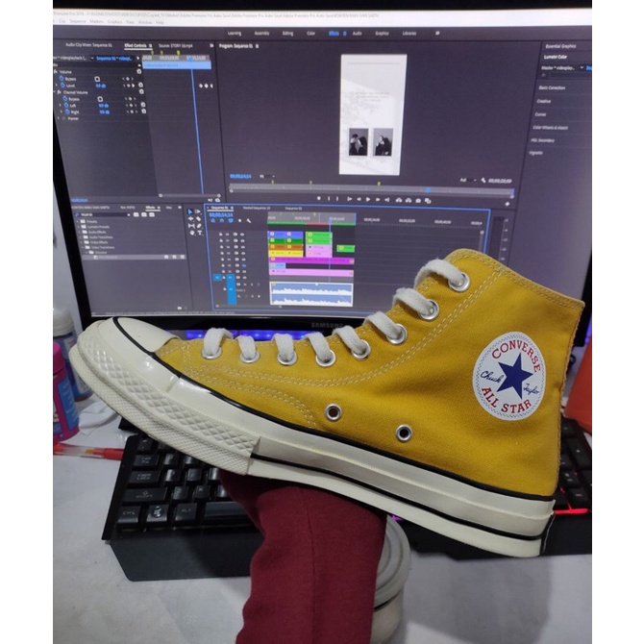Open the Source STORY tab

click(175, 45)
